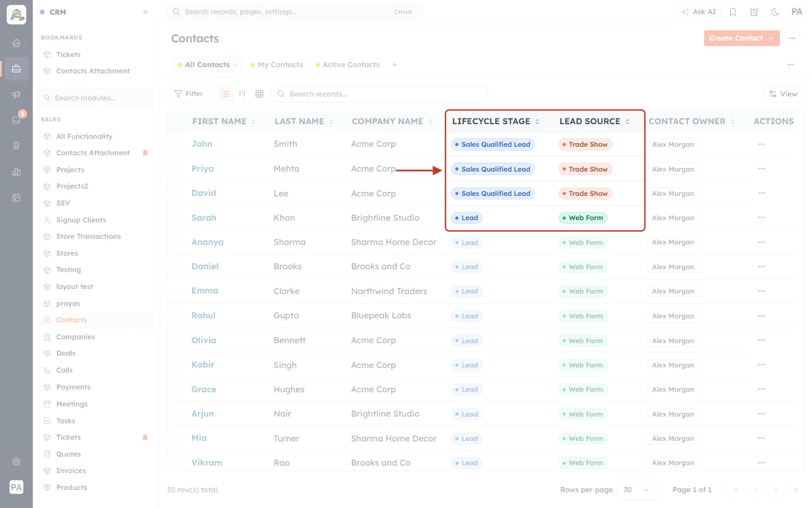Open the settings gear in the left rail
This screenshot has width=812, height=508.
(16, 462)
